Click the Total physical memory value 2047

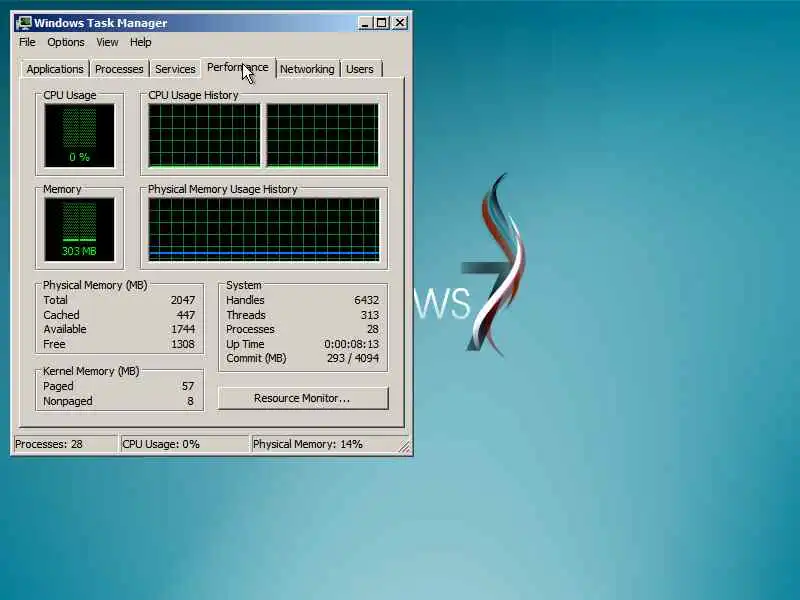pos(183,300)
